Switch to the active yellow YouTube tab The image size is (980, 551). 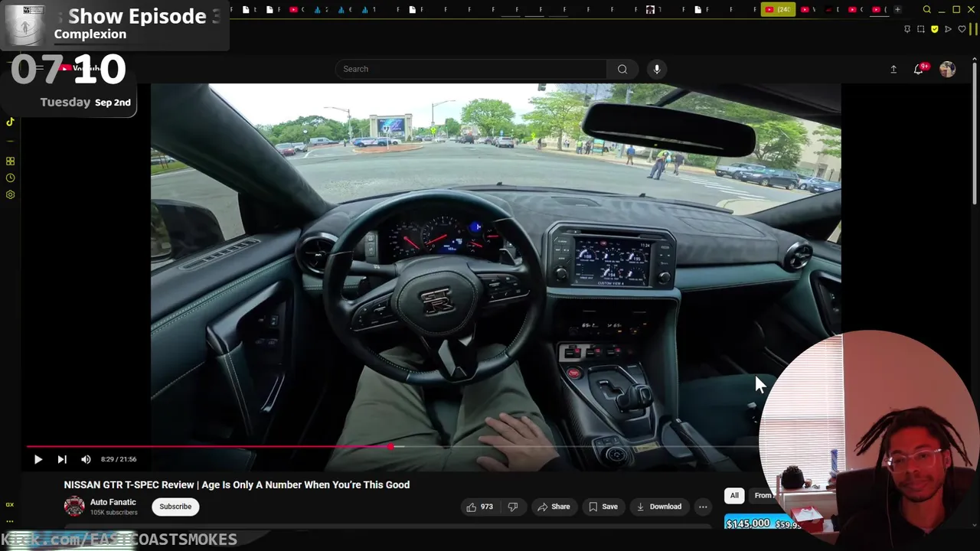(x=778, y=9)
